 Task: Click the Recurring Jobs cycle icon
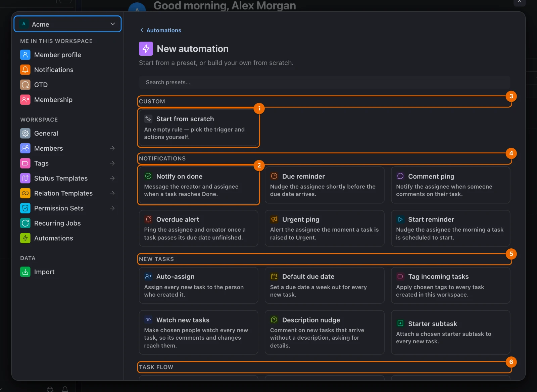25,223
